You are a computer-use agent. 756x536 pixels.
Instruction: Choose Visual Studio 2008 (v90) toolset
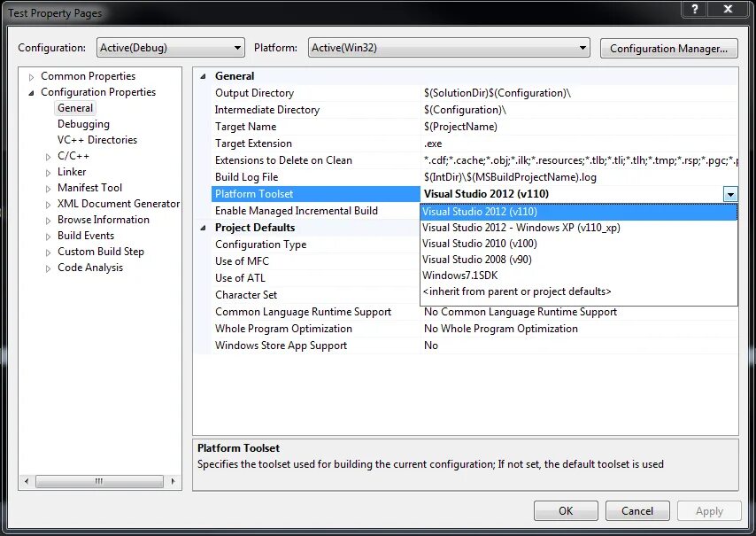(579, 260)
